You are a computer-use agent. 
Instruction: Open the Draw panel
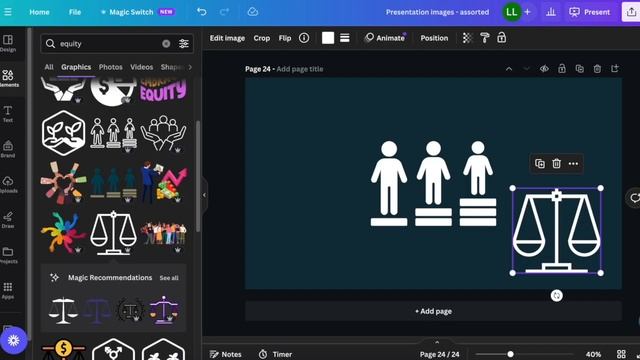pos(8,220)
